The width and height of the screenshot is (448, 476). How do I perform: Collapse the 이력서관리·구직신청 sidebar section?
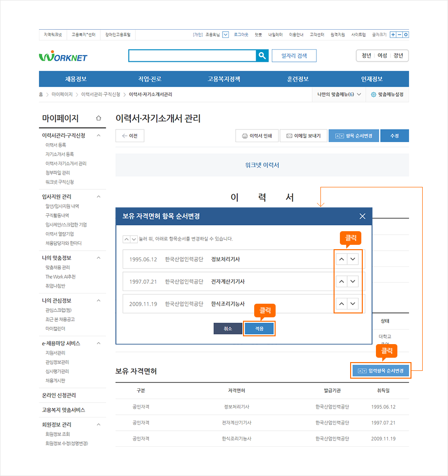click(98, 135)
